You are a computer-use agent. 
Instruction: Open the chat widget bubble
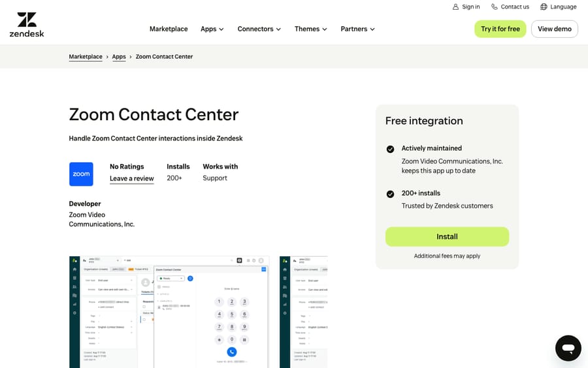click(568, 348)
